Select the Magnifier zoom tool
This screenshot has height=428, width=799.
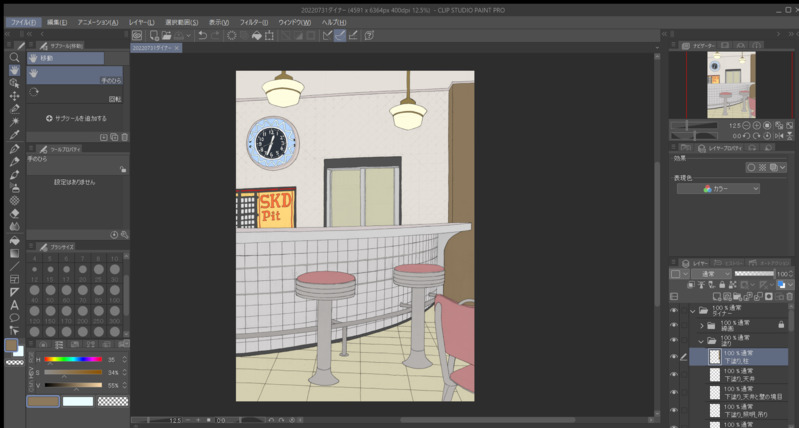pyautogui.click(x=14, y=58)
